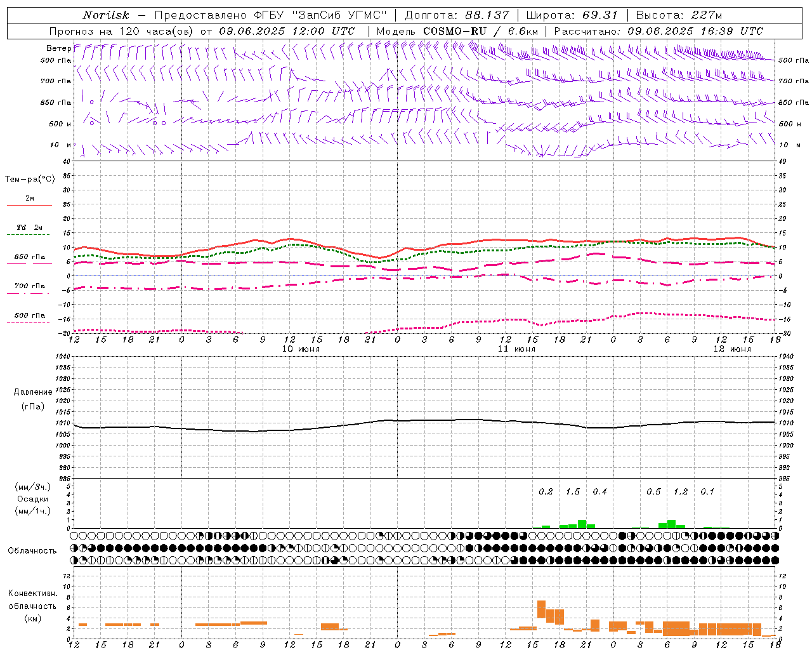Image resolution: width=812 pixels, height=650 pixels.
Task: Click the station name Norilsk in header
Action: pos(106,15)
